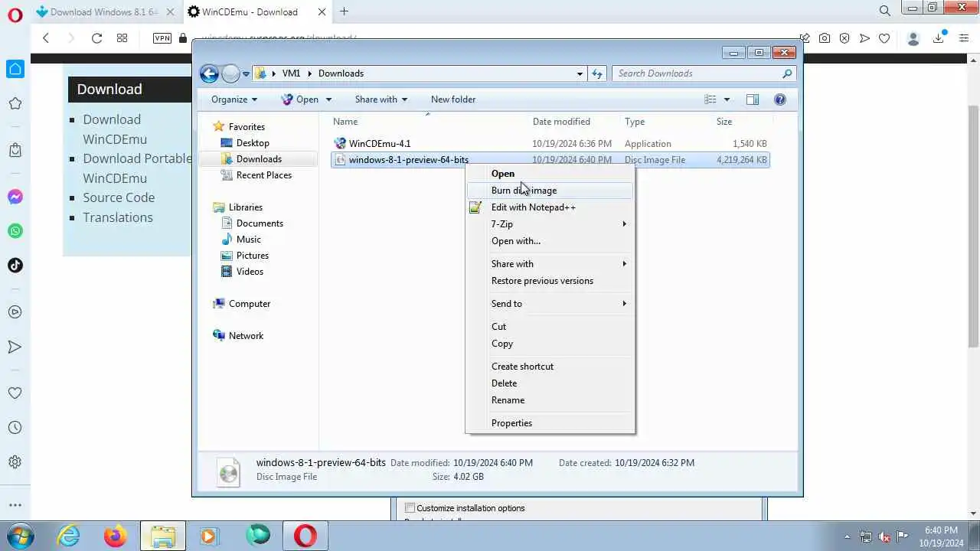Open more options dots in Opera sidebar
The height and width of the screenshot is (551, 980).
(x=15, y=505)
